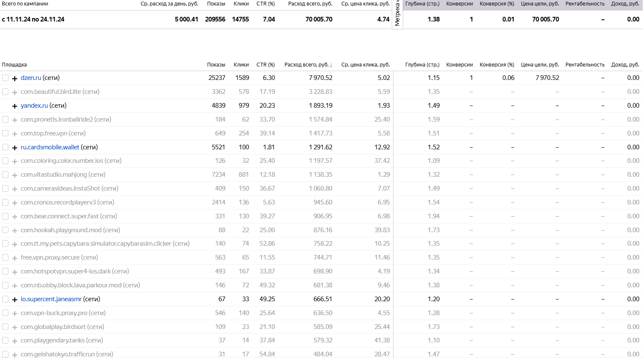Viewport: 644px width, 358px height.
Task: Sort placements by Ср. цена клика header
Action: click(x=366, y=65)
